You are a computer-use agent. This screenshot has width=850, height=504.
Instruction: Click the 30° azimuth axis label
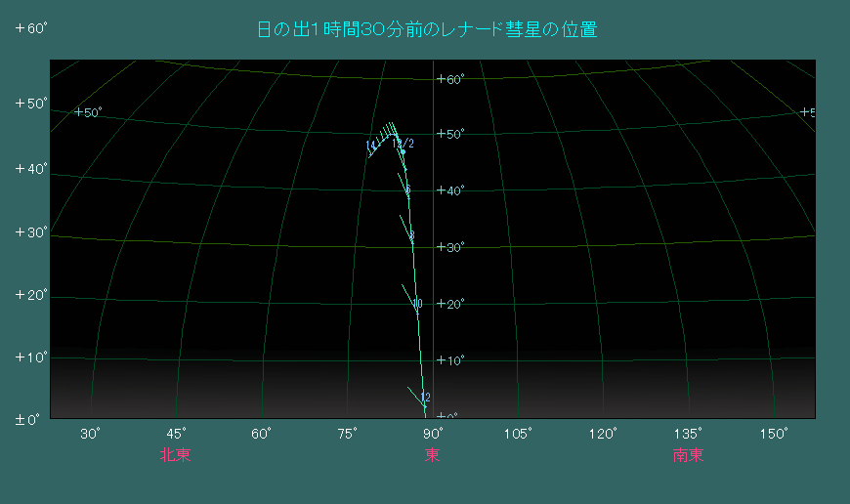click(x=91, y=434)
